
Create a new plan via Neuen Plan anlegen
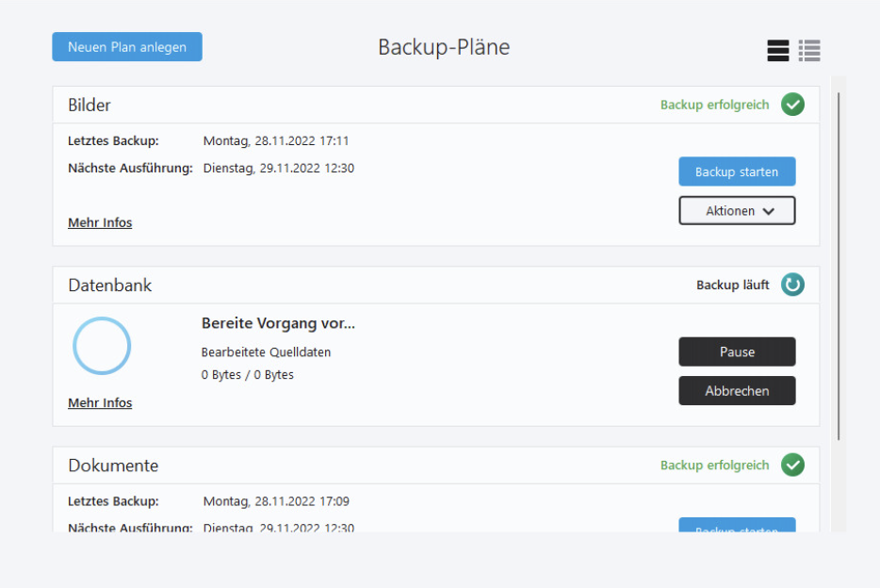click(x=126, y=46)
